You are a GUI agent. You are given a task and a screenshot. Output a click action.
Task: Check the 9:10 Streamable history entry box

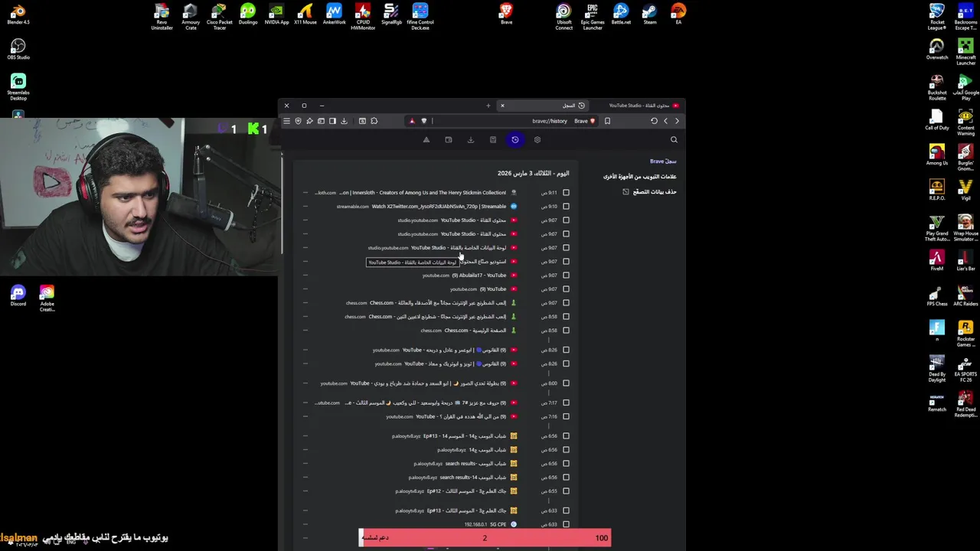pos(566,207)
